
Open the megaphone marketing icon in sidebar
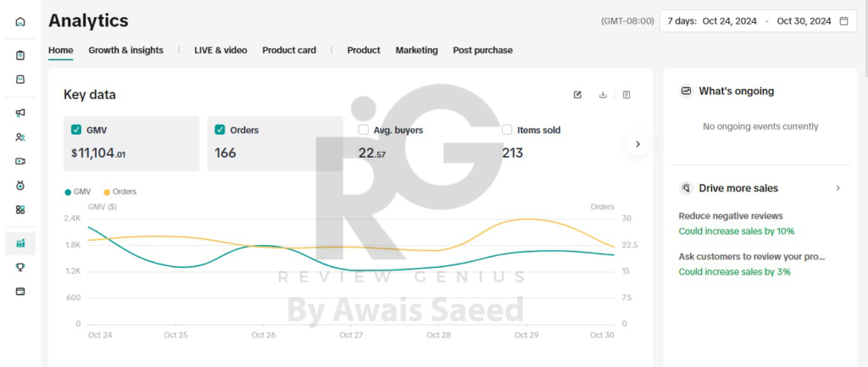[x=20, y=113]
